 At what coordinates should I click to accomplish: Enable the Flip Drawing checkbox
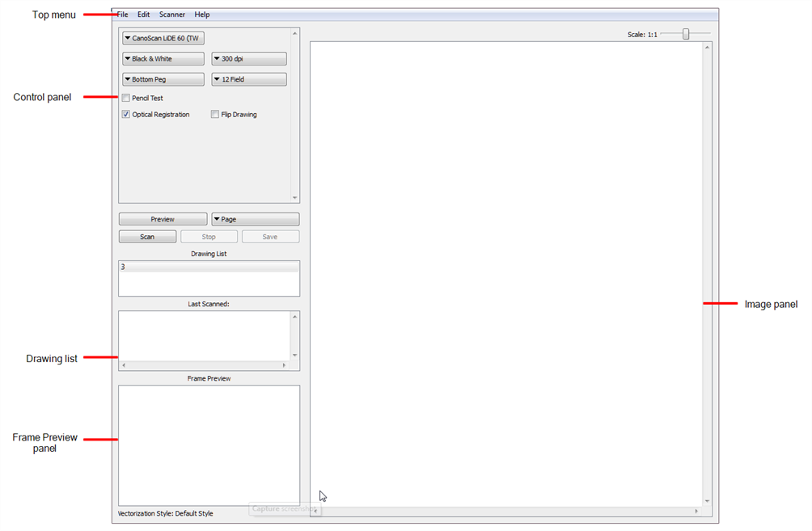(215, 114)
